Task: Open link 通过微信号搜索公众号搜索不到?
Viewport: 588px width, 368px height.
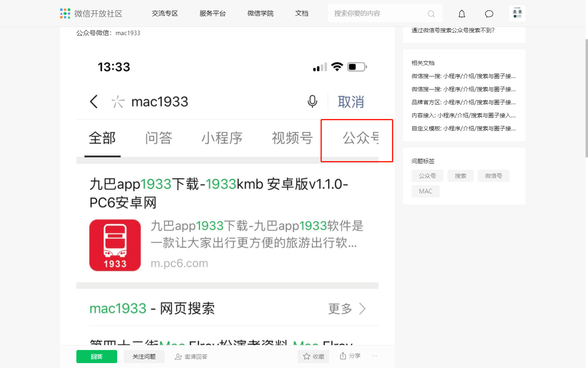Action: [x=453, y=30]
